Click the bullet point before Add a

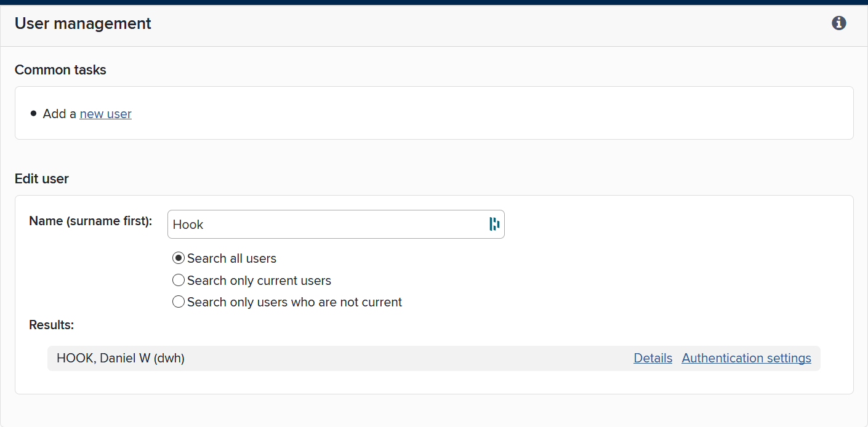tap(33, 114)
